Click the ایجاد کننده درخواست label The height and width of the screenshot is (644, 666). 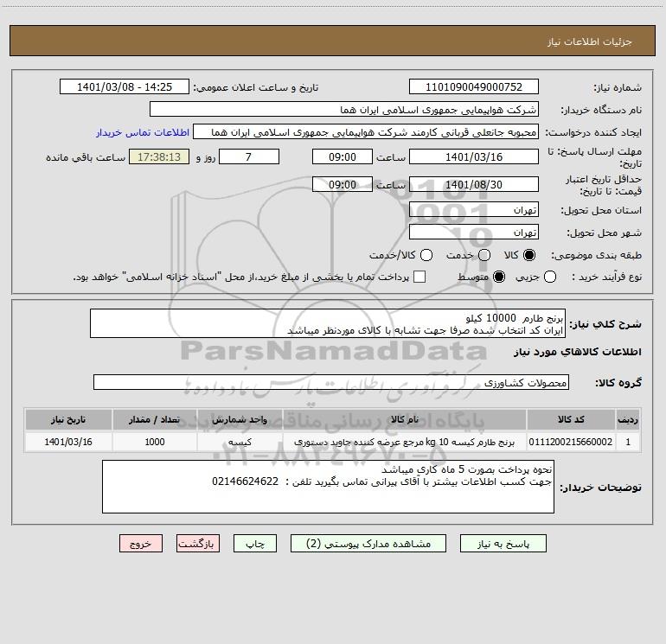coord(593,132)
